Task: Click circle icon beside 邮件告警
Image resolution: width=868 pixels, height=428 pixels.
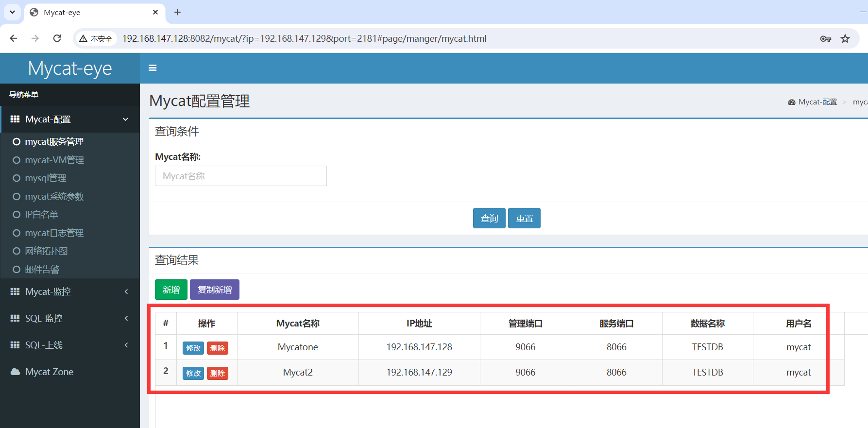Action: pos(17,270)
